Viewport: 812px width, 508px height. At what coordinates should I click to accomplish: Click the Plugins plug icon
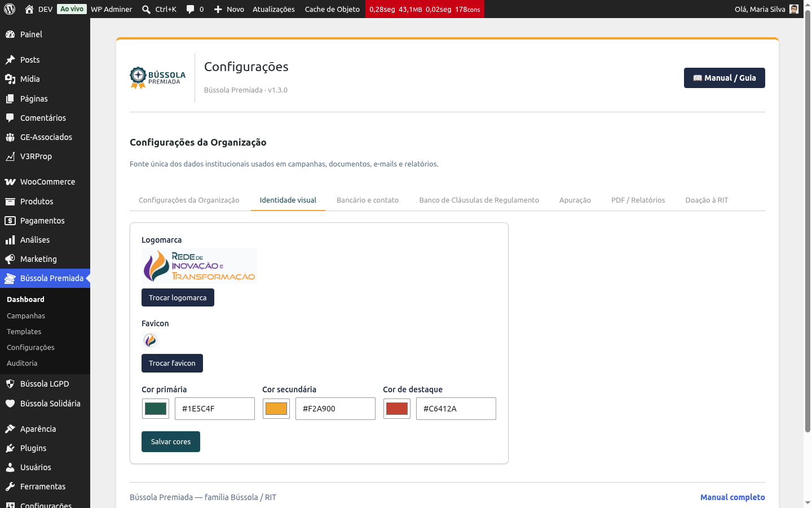point(10,448)
